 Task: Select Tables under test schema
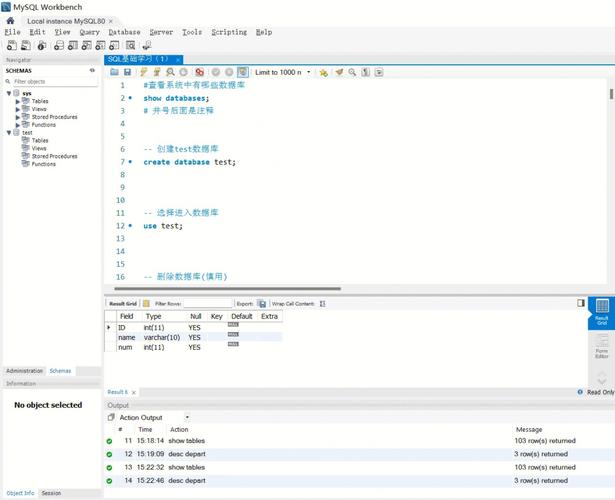point(40,140)
